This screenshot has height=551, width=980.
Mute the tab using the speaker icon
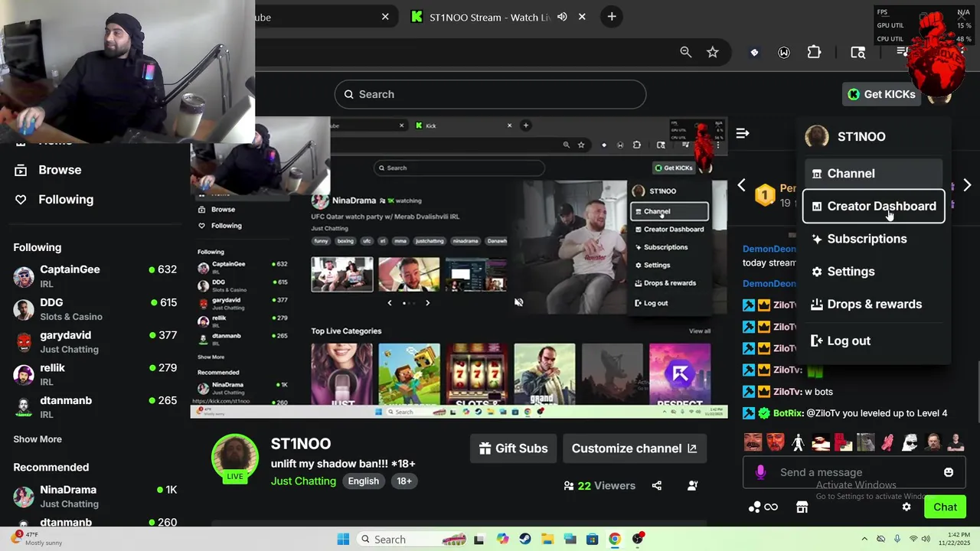tap(562, 17)
